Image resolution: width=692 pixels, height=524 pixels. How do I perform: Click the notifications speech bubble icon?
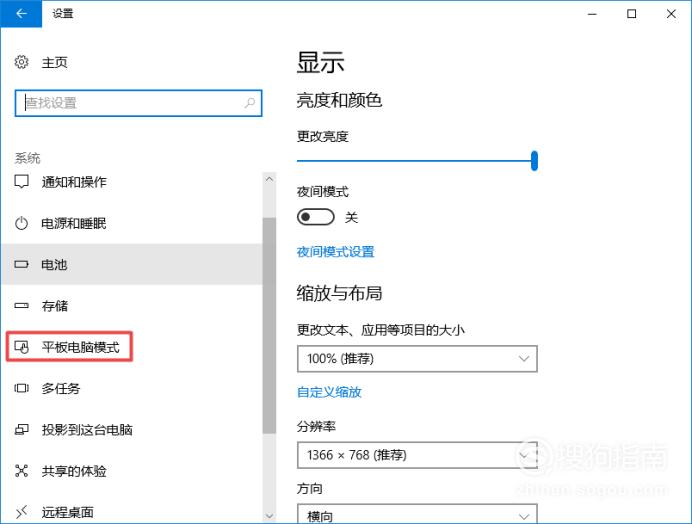21,181
